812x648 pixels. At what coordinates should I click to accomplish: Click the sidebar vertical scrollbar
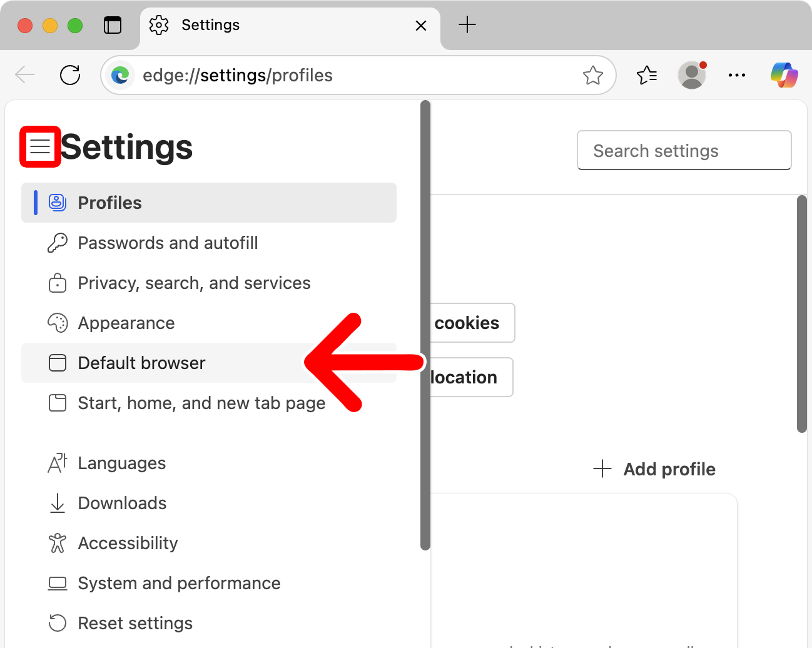coord(425,325)
